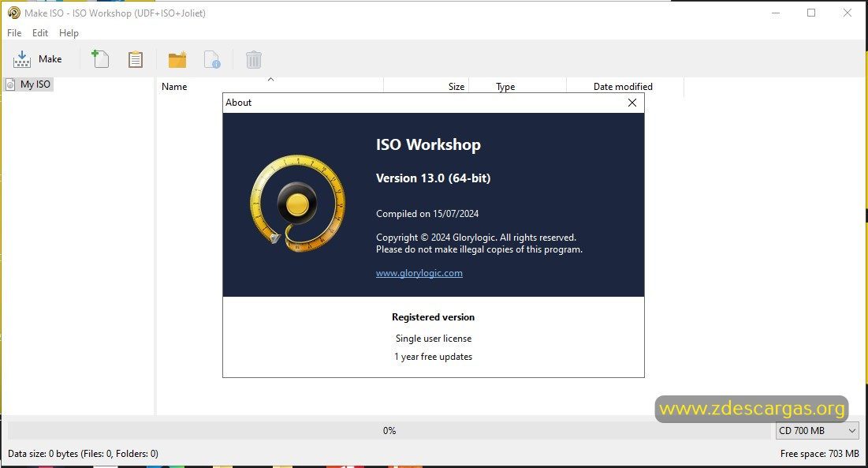Image resolution: width=868 pixels, height=468 pixels.
Task: Minimize the ISO Workshop window
Action: pos(776,13)
